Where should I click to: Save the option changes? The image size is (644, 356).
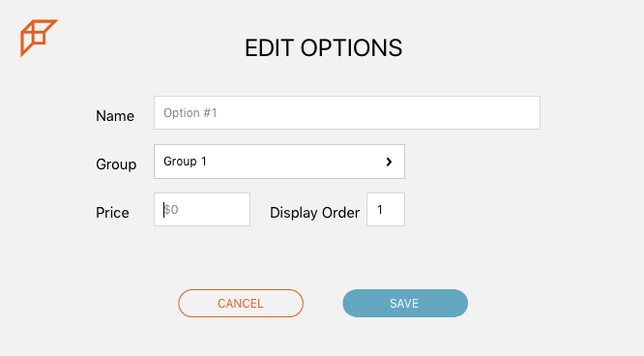pyautogui.click(x=405, y=304)
